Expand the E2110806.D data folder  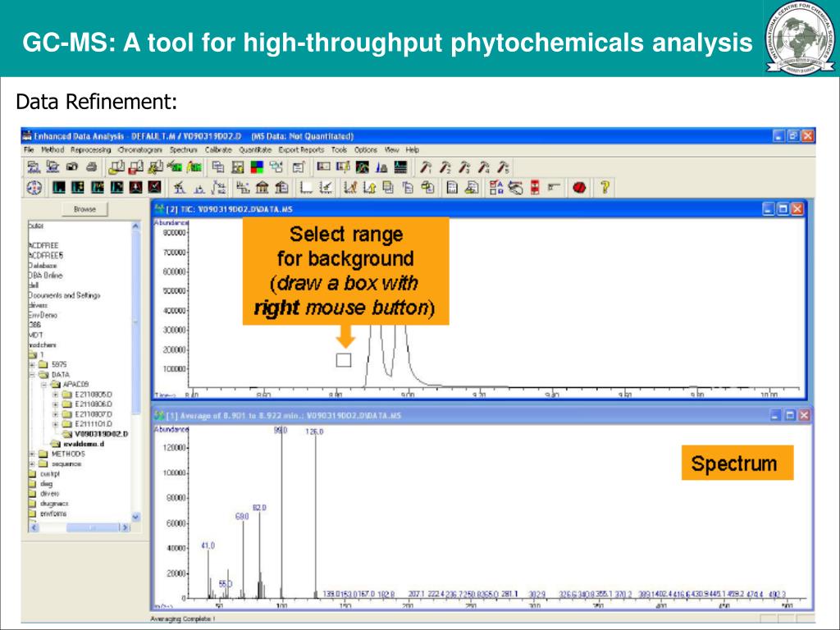[x=55, y=404]
